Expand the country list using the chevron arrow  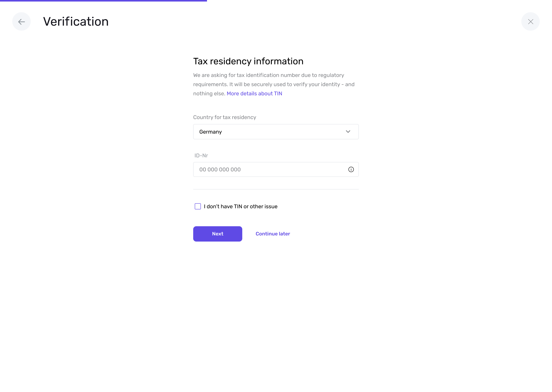click(x=348, y=131)
